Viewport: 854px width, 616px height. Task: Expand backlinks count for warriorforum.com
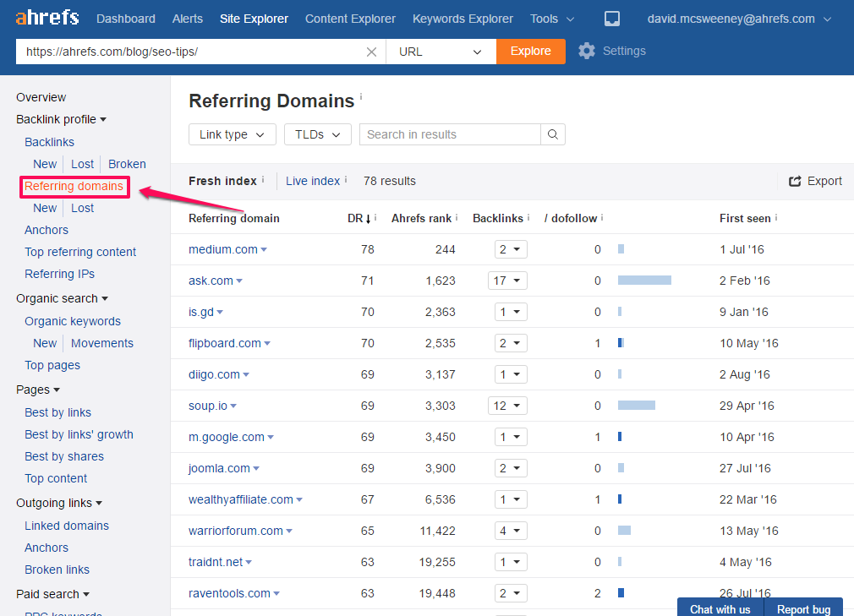pyautogui.click(x=511, y=532)
